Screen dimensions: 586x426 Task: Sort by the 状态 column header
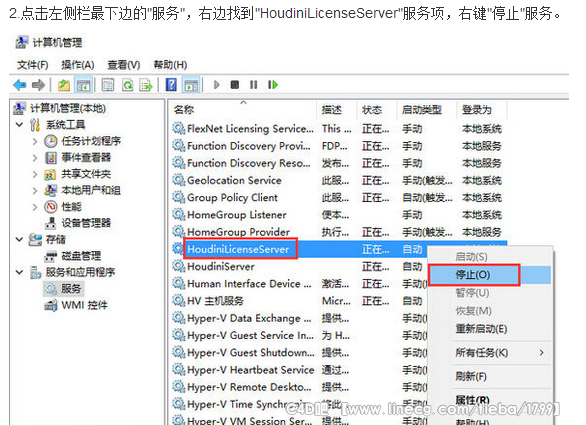(376, 109)
